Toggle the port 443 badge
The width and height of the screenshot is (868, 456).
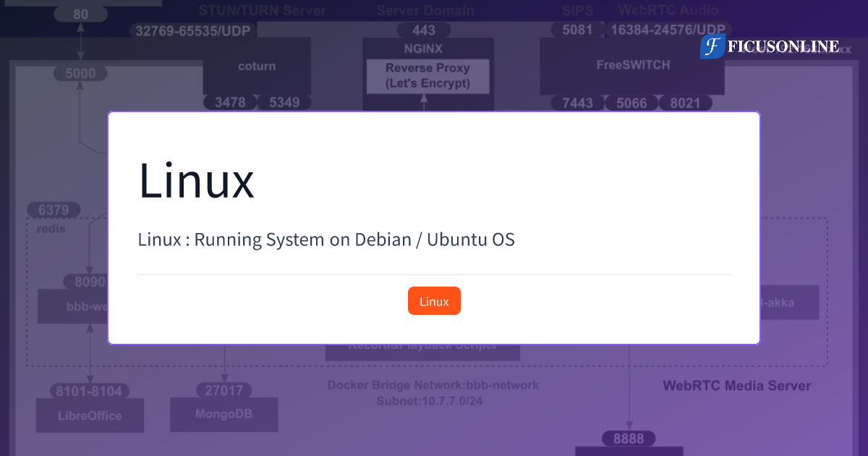point(422,30)
